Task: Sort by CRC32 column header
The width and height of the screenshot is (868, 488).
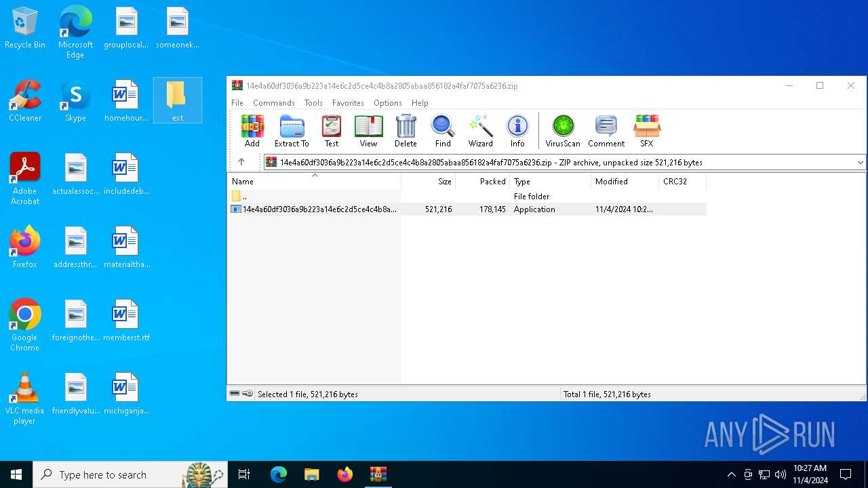Action: click(682, 182)
